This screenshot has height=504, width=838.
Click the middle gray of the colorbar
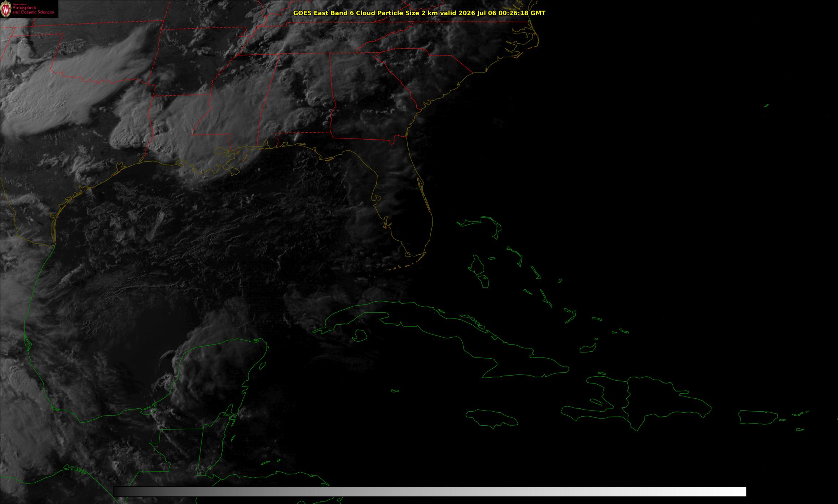point(429,491)
